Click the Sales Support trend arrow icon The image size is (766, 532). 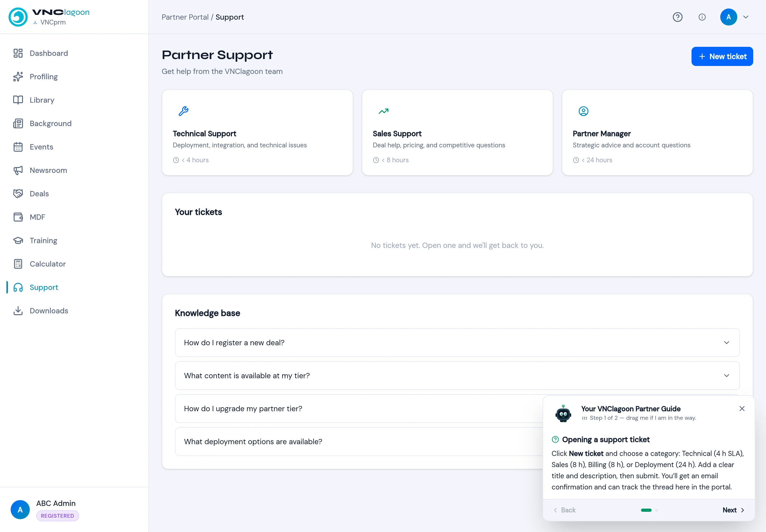(x=383, y=111)
